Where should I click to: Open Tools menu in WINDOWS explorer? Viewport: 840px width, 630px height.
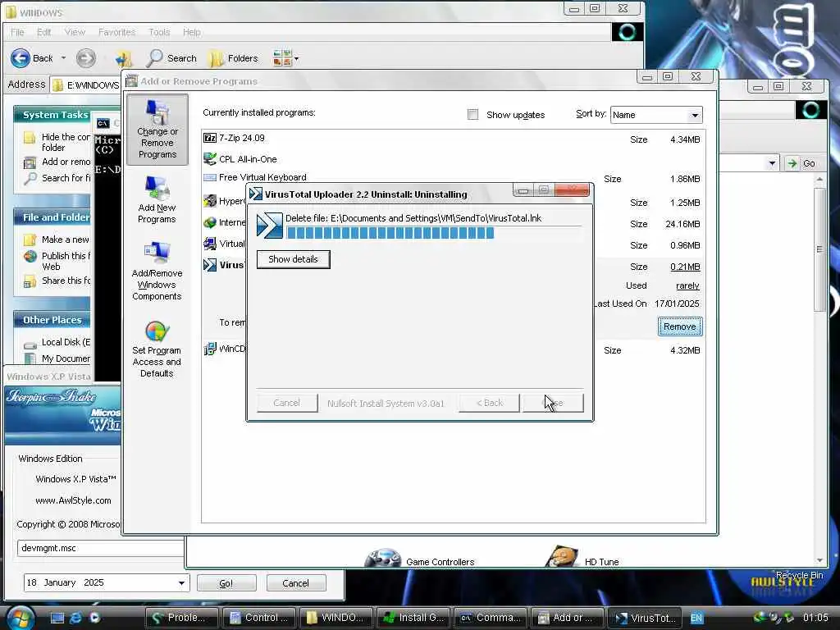pyautogui.click(x=159, y=32)
